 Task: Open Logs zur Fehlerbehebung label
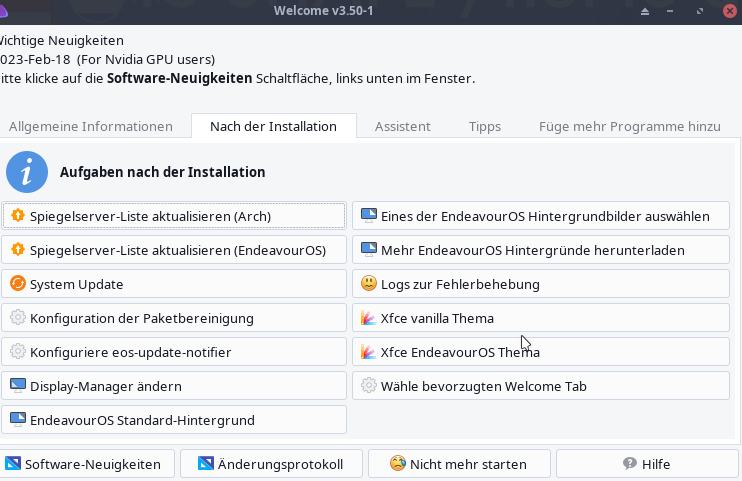(x=460, y=285)
